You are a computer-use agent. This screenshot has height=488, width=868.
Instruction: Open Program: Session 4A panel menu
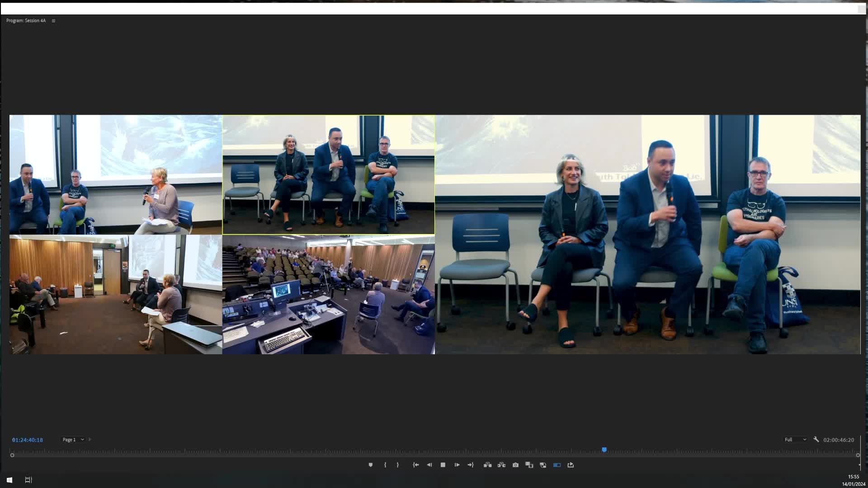pyautogui.click(x=53, y=21)
